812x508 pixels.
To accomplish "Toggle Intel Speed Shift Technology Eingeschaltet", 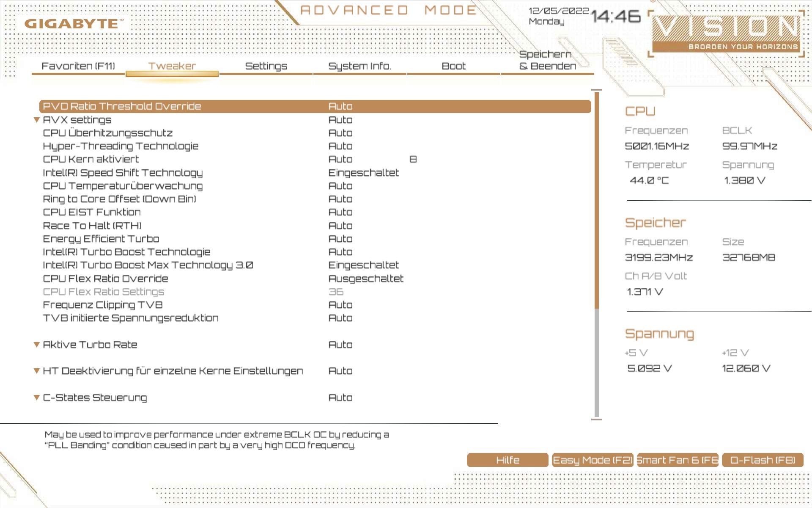I will (x=364, y=173).
